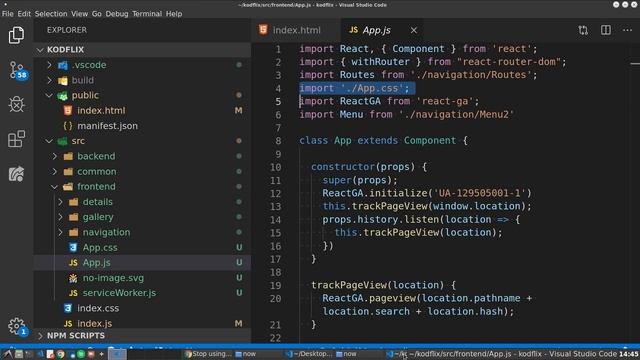Screen dimensions: 640x360
Task: Select the App.js editor tab
Action: [376, 30]
